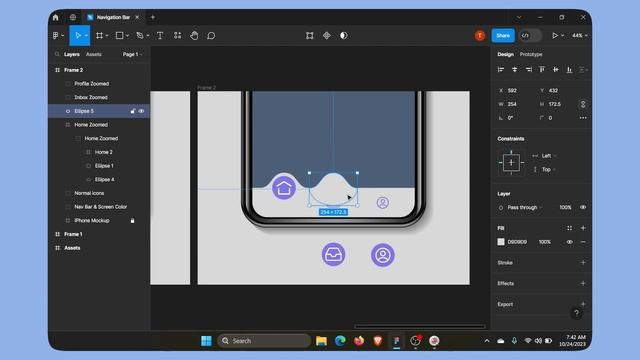Viewport: 640px width, 360px height.
Task: Open the vertical constraint Top dropdown
Action: [544, 169]
